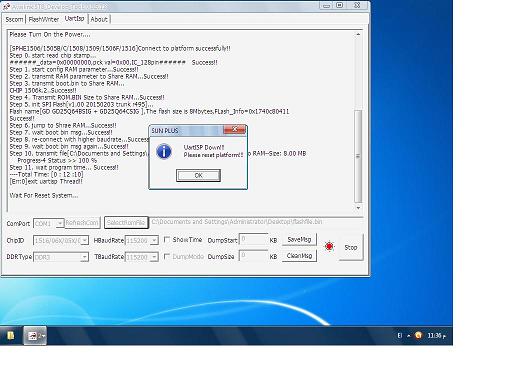This screenshot has width=512, height=384.
Task: Select the UartIsp tab
Action: (74, 19)
